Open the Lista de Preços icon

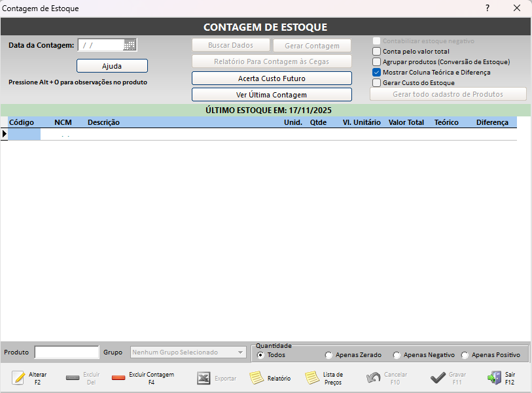[x=312, y=378]
